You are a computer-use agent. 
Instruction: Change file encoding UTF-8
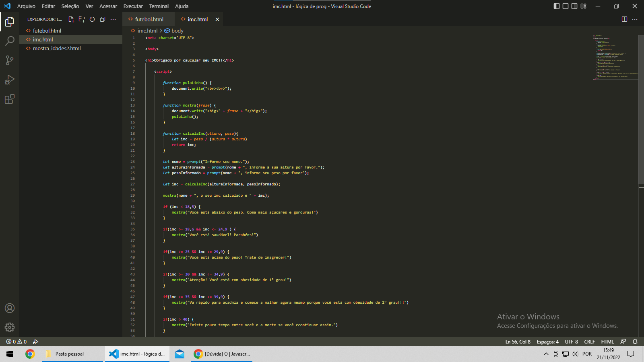point(571,342)
